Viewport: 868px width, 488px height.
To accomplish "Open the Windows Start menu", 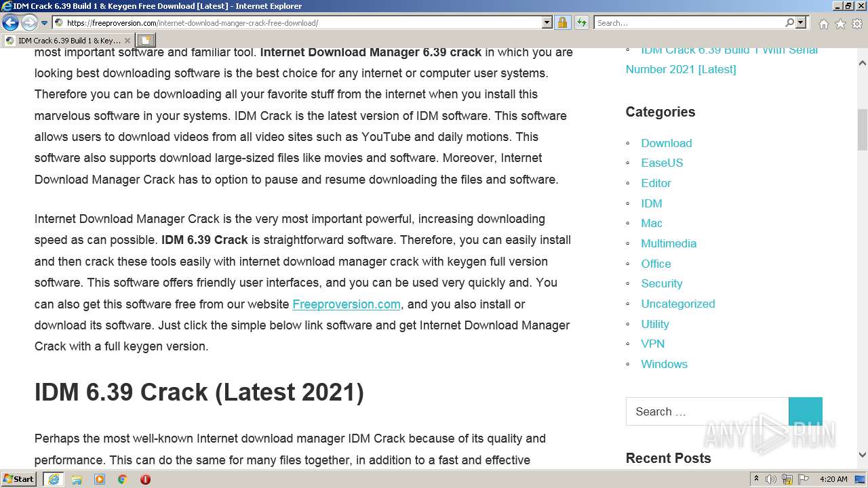I will click(x=19, y=479).
